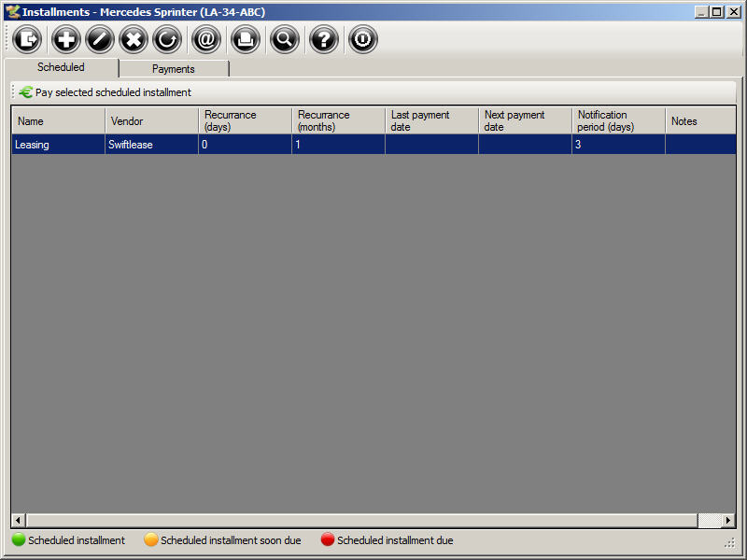Select the Leasing installment row

pos(56,145)
